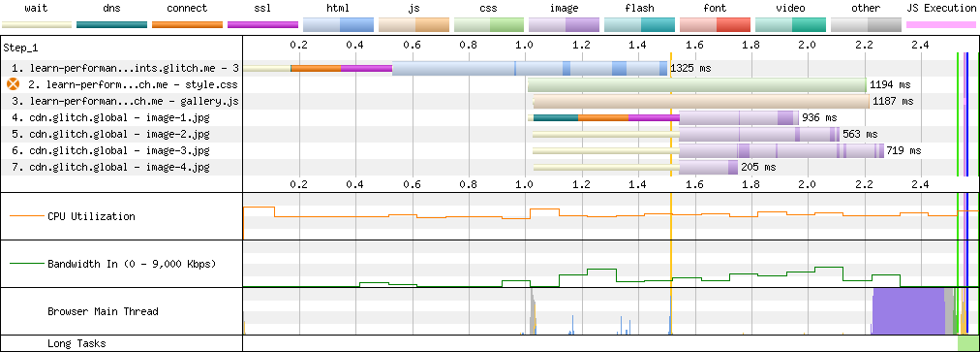The height and width of the screenshot is (352, 980).
Task: Click the 1325 ms duration label
Action: point(690,68)
